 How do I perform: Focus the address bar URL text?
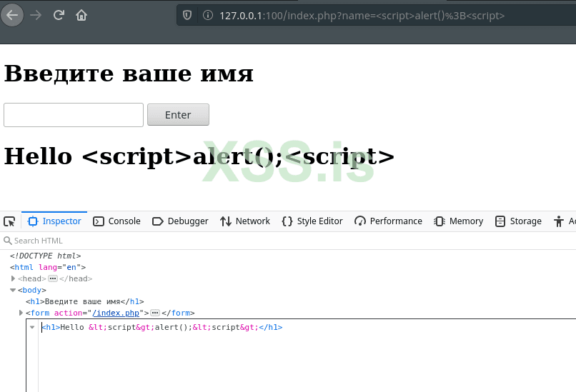coord(362,16)
